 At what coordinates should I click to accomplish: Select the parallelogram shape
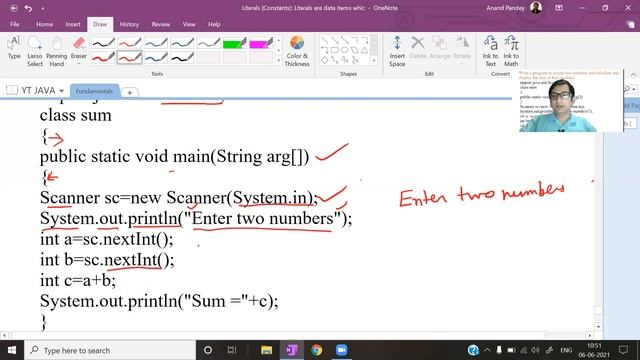(x=355, y=50)
